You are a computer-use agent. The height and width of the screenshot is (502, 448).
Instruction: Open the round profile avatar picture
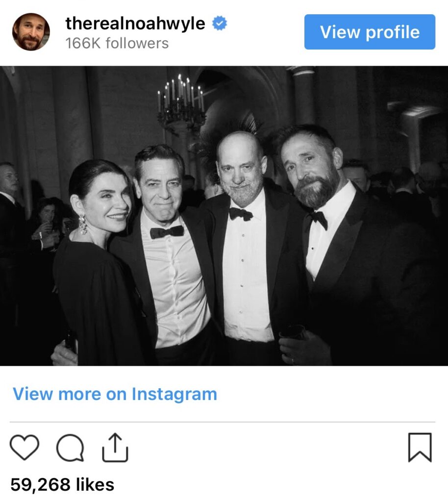coord(31,32)
